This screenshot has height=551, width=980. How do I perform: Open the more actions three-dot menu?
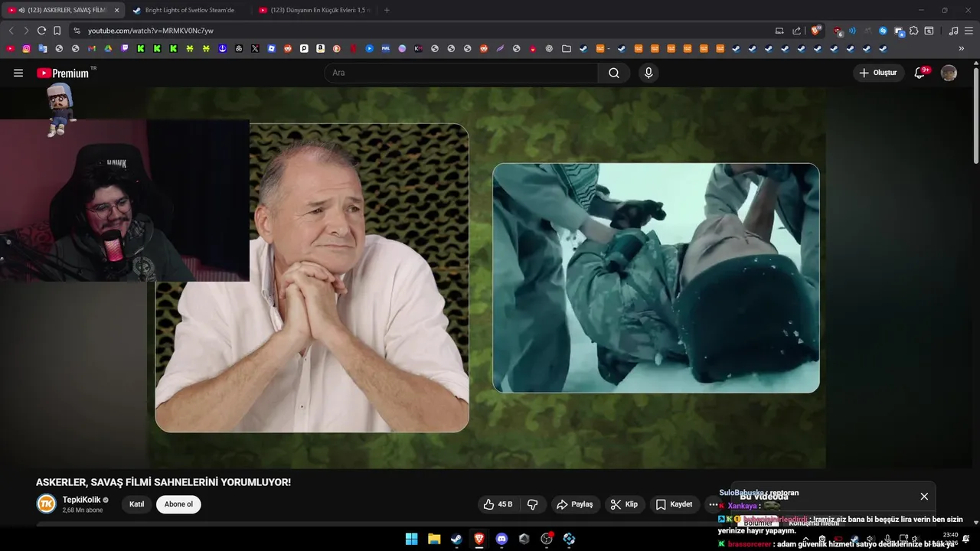(x=714, y=504)
